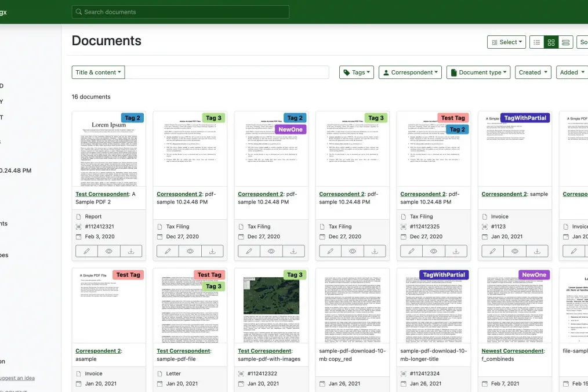This screenshot has width=588, height=392.
Task: Preview the Tag 3 Tax Filing card beside the Report card
Action: (x=190, y=251)
